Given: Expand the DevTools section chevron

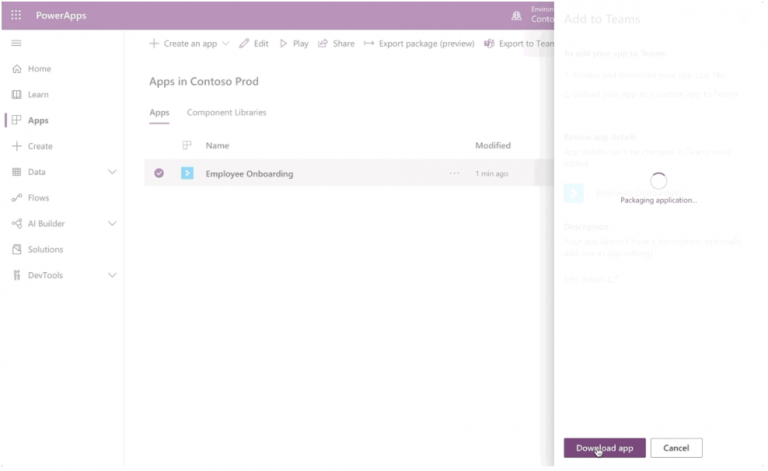Looking at the screenshot, I should pos(112,275).
